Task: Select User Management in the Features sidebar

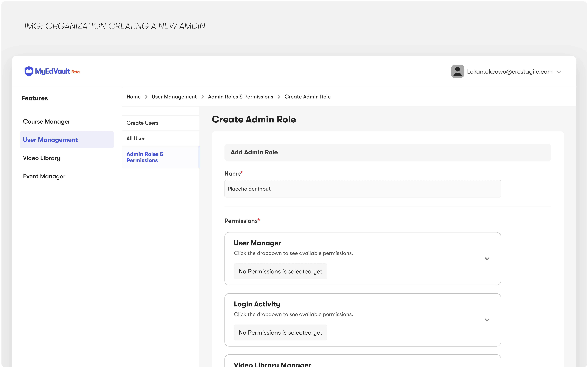Action: point(67,140)
